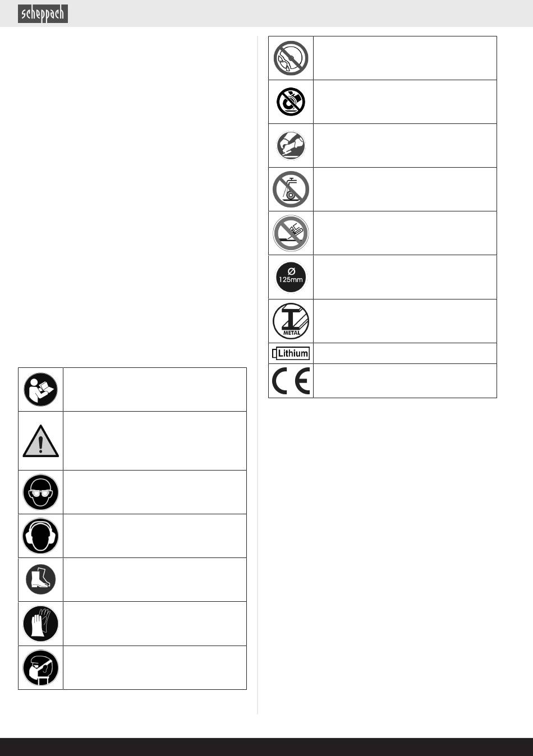Click the Lithium battery label
This screenshot has height=756, width=533.
pyautogui.click(x=291, y=353)
